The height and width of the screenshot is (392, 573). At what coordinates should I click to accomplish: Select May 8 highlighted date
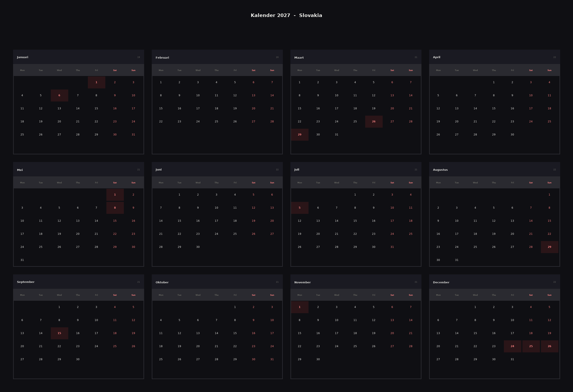[x=115, y=208]
